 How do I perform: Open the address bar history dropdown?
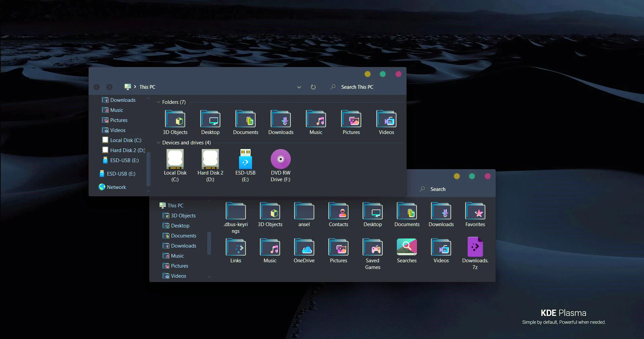(299, 87)
